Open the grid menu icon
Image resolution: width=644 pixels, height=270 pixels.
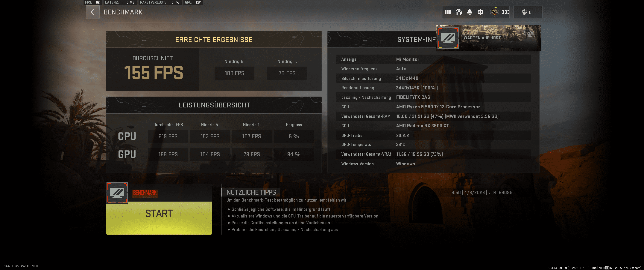pyautogui.click(x=447, y=12)
